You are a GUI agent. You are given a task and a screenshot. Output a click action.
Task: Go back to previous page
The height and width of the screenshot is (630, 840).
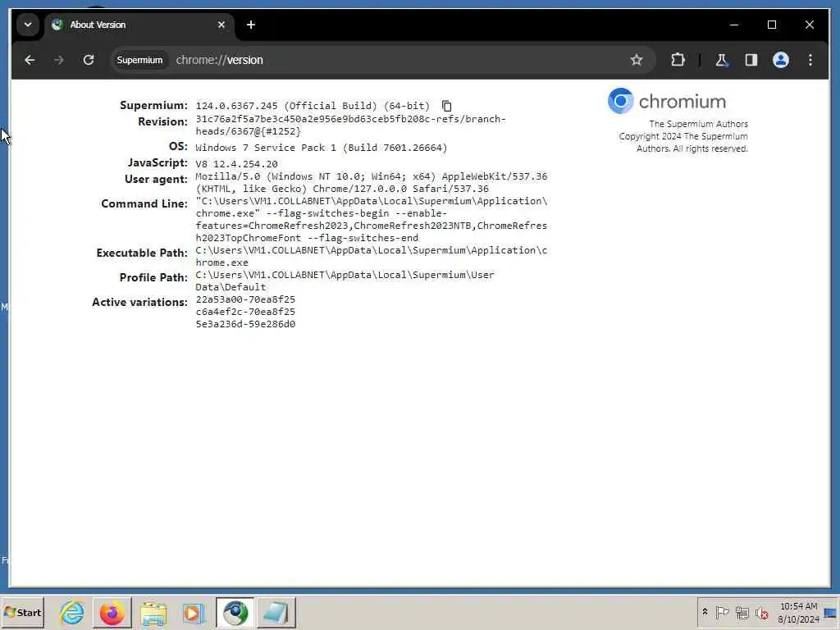click(x=30, y=60)
